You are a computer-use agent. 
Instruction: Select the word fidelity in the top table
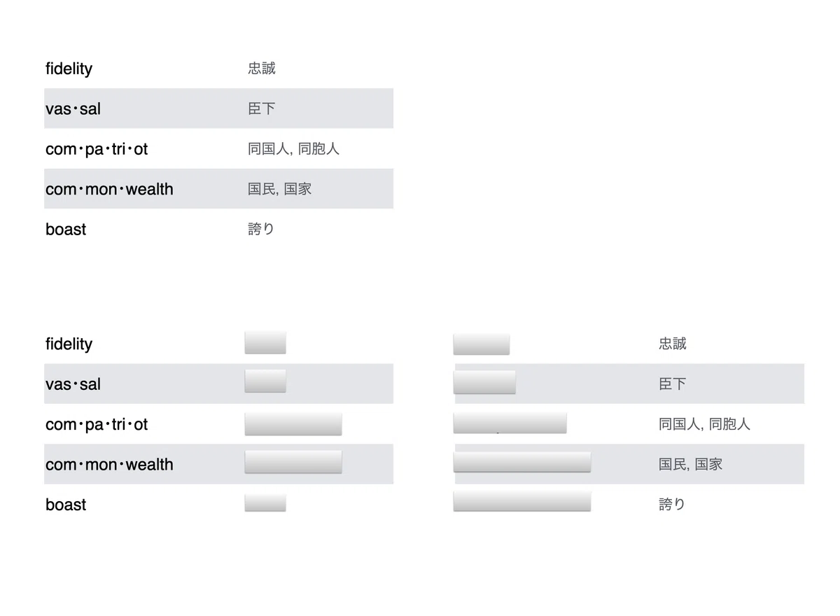click(x=69, y=69)
